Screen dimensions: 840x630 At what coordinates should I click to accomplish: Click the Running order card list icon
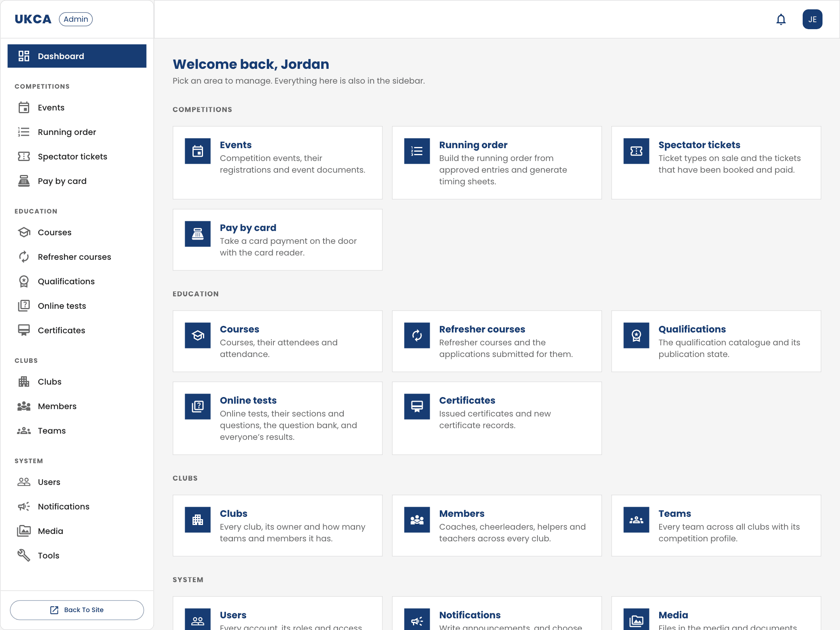point(417,151)
